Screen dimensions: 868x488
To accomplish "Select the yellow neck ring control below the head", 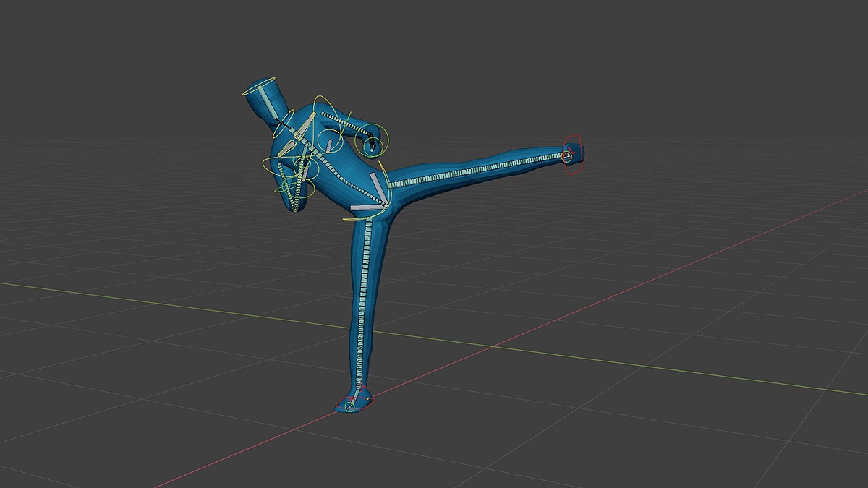I will (x=283, y=124).
